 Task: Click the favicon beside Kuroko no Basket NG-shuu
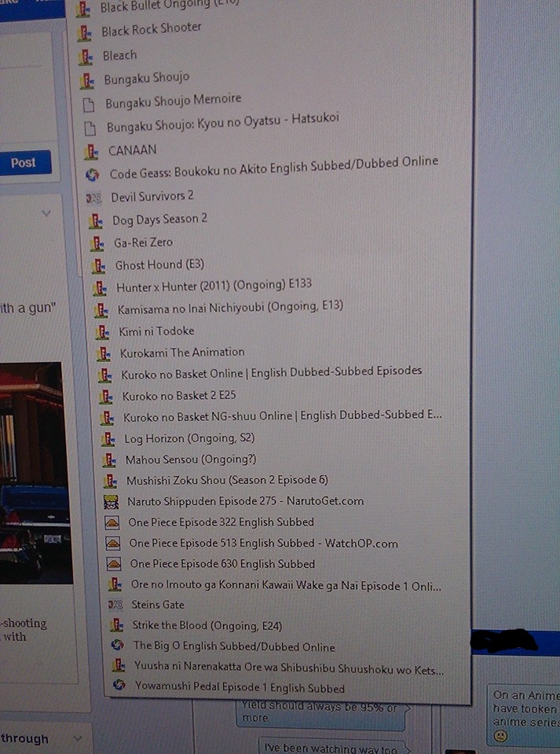coord(107,418)
